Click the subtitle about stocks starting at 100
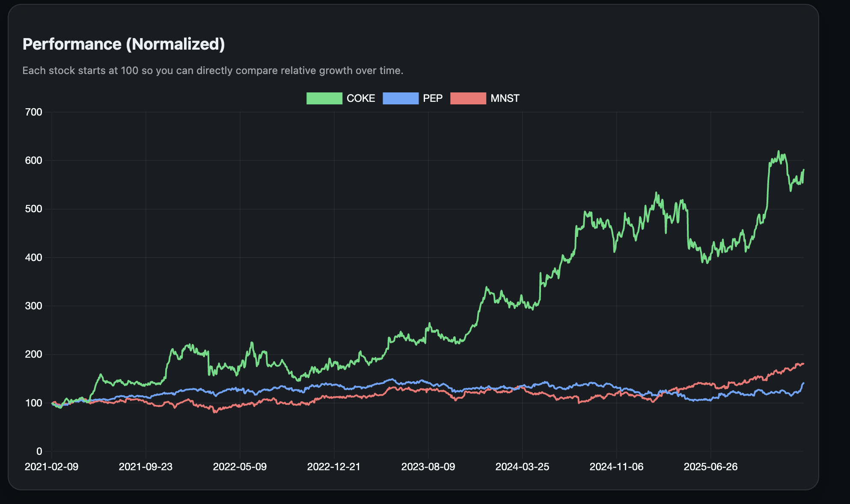Screen dimensions: 850x504 coord(213,71)
